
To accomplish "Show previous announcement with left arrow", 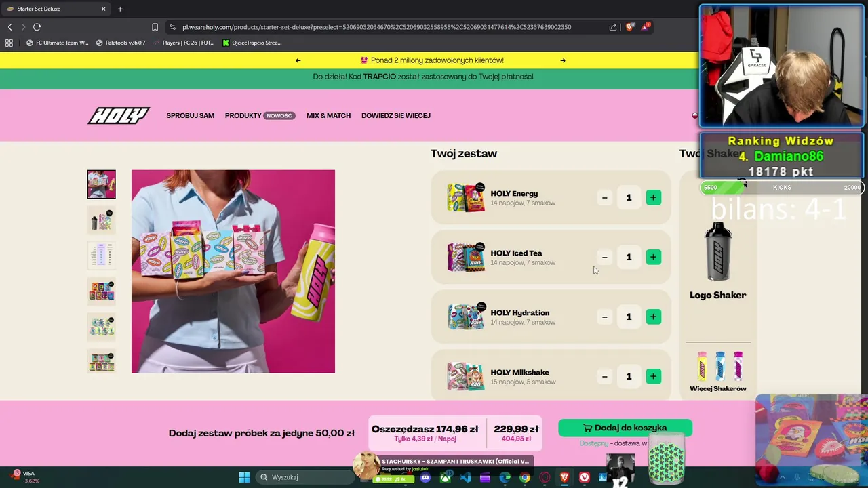I will click(x=298, y=60).
